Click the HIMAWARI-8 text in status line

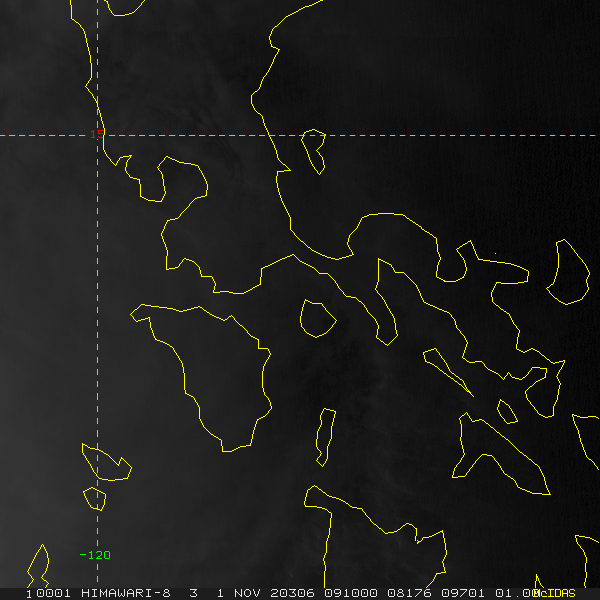(126, 593)
